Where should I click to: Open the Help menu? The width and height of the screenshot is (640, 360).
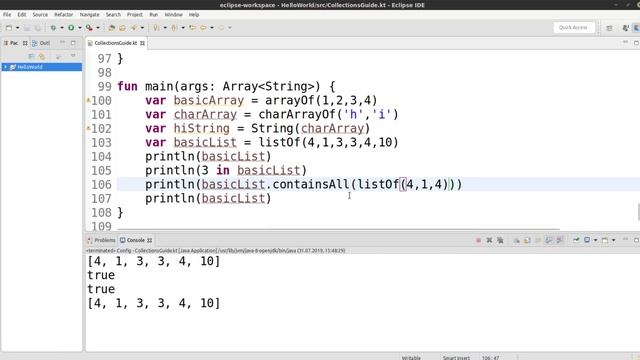coord(194,14)
